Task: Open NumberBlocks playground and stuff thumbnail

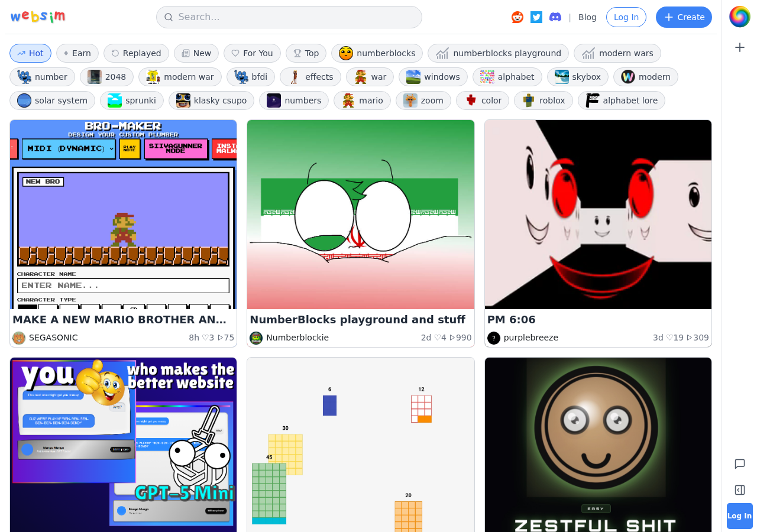Action: [361, 215]
